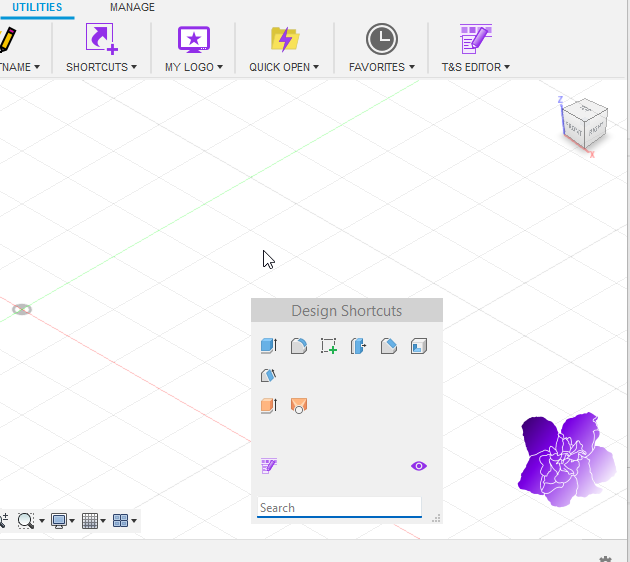Image resolution: width=630 pixels, height=562 pixels.
Task: Select the Create Sketch shortcut icon
Action: [329, 346]
